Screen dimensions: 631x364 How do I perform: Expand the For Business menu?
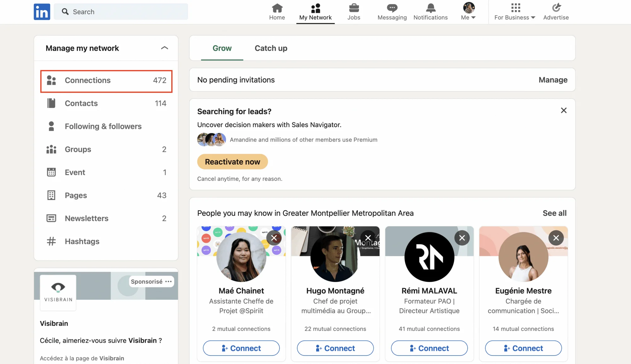(515, 12)
